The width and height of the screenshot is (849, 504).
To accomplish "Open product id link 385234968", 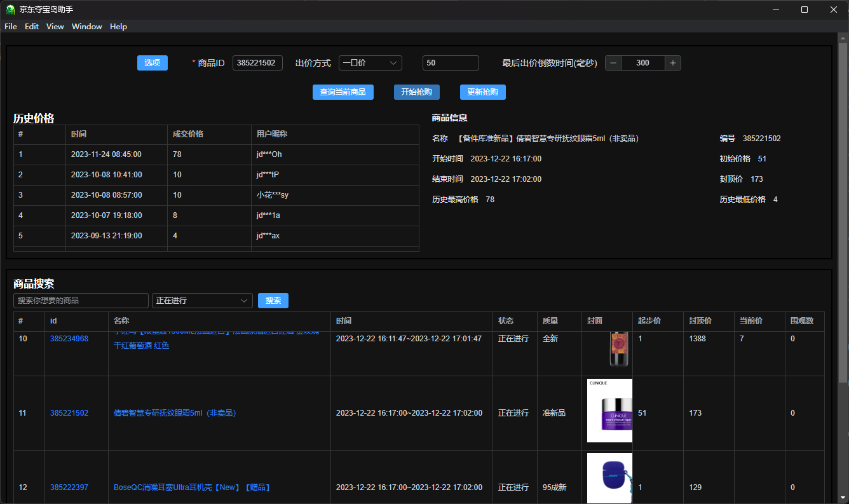I will [x=69, y=339].
